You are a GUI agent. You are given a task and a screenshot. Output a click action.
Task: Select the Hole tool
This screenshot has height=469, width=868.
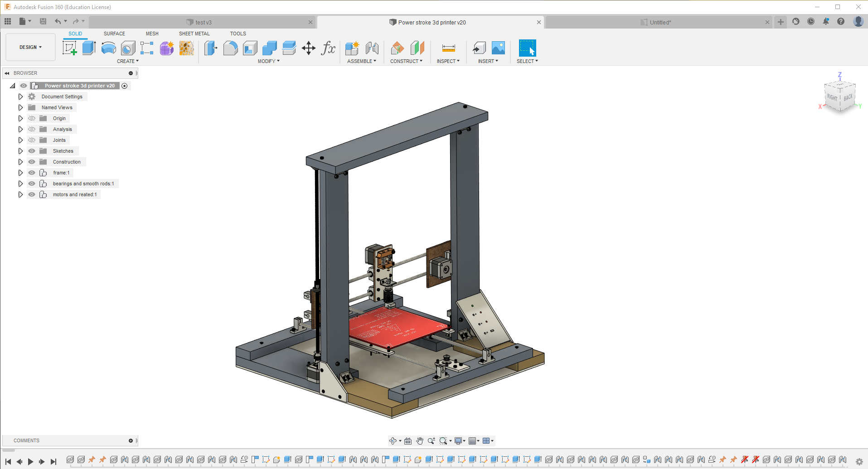tap(128, 48)
